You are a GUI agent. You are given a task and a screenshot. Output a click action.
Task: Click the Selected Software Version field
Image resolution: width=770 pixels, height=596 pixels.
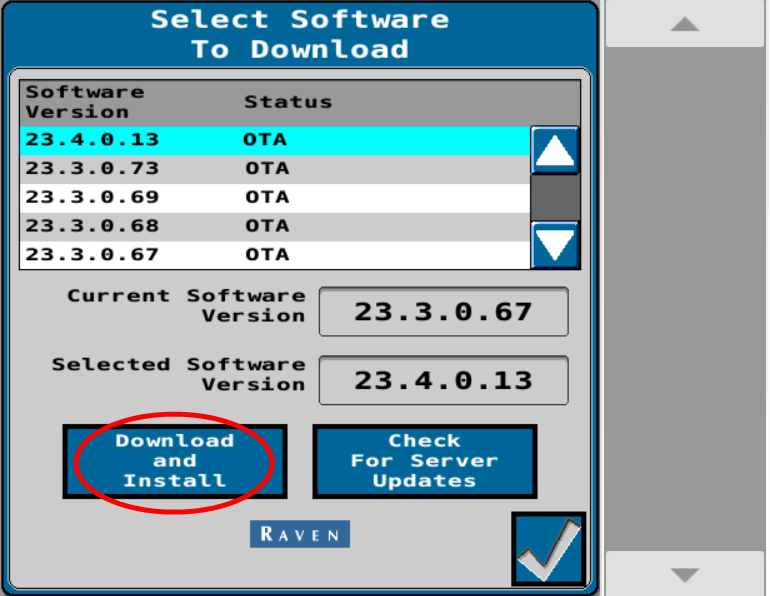[444, 380]
